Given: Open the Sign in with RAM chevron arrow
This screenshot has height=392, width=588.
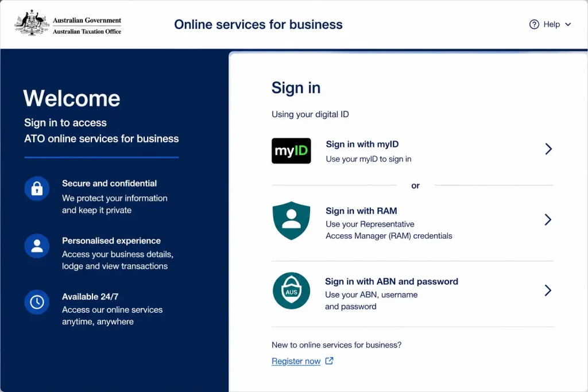Looking at the screenshot, I should tap(548, 220).
